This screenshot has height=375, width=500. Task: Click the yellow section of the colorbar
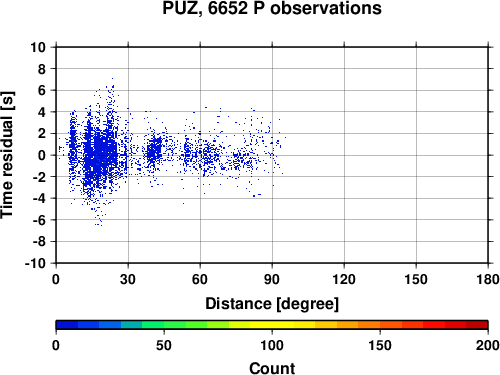click(272, 325)
